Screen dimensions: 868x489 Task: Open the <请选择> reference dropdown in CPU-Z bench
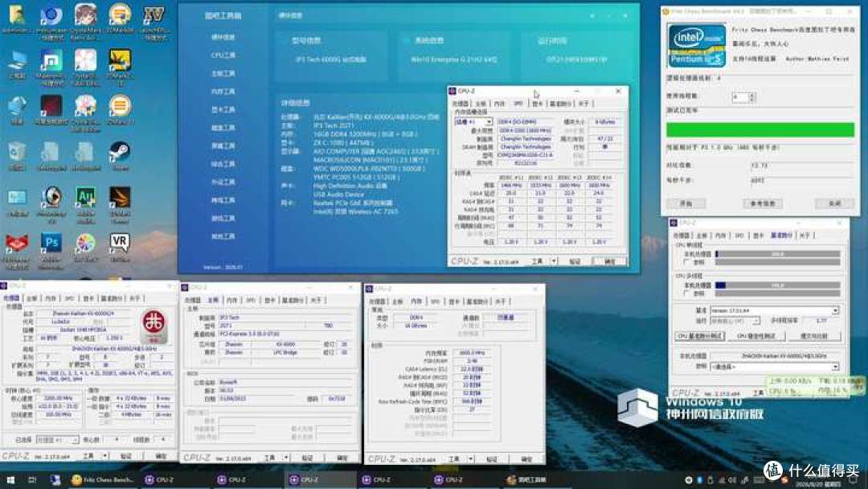775,367
